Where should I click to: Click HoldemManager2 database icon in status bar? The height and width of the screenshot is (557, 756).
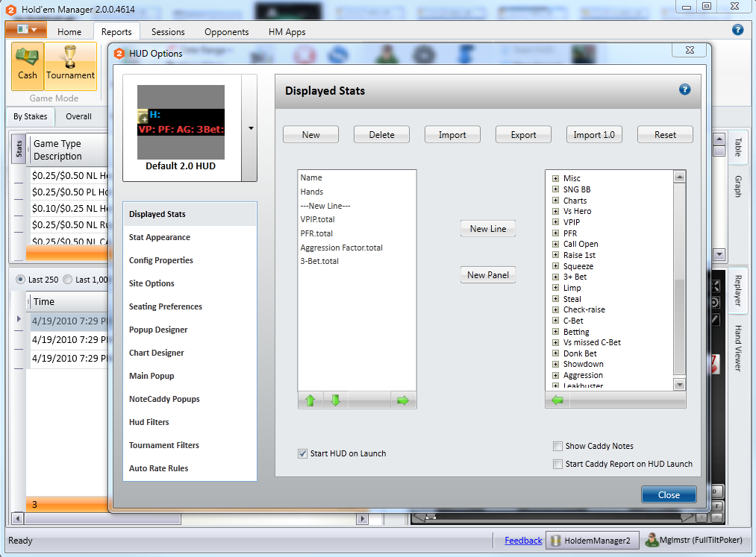[x=555, y=541]
